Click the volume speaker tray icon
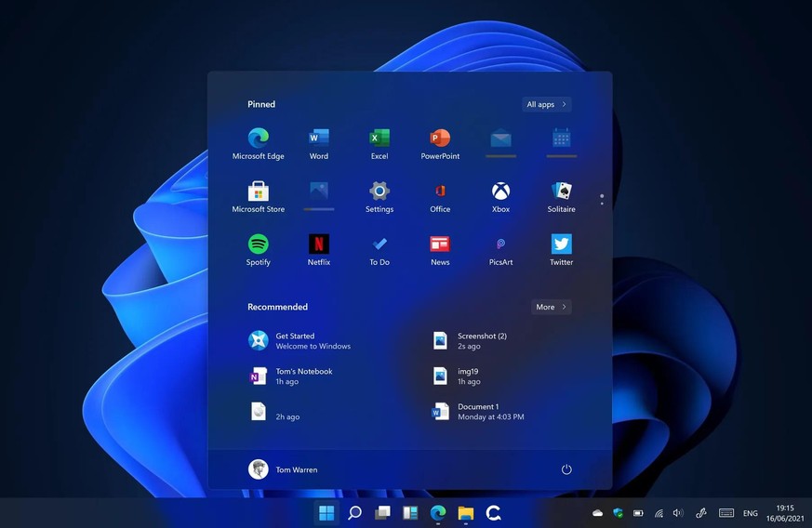Image resolution: width=812 pixels, height=528 pixels. tap(678, 513)
